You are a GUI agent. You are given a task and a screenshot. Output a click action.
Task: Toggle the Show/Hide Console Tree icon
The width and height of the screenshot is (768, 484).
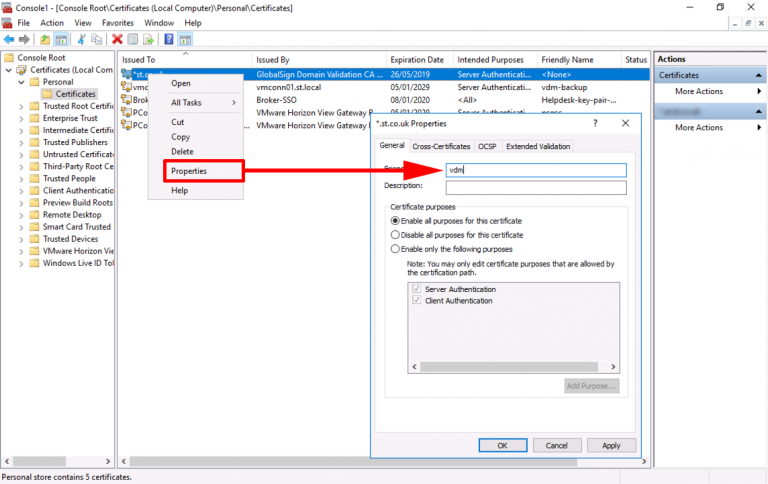point(61,39)
